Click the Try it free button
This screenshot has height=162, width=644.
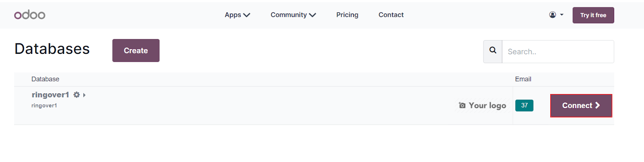[593, 15]
